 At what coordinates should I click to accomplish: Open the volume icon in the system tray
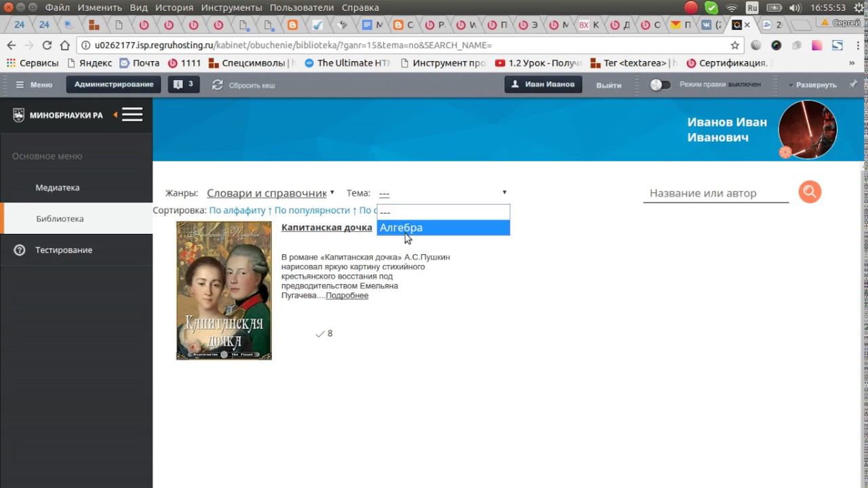click(x=795, y=8)
